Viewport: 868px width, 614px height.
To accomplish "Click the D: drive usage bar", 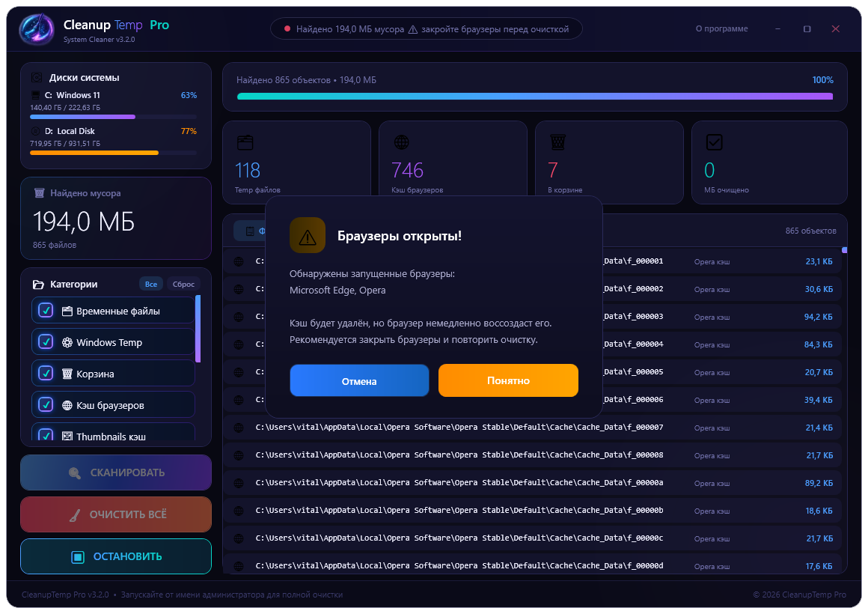I will 114,153.
